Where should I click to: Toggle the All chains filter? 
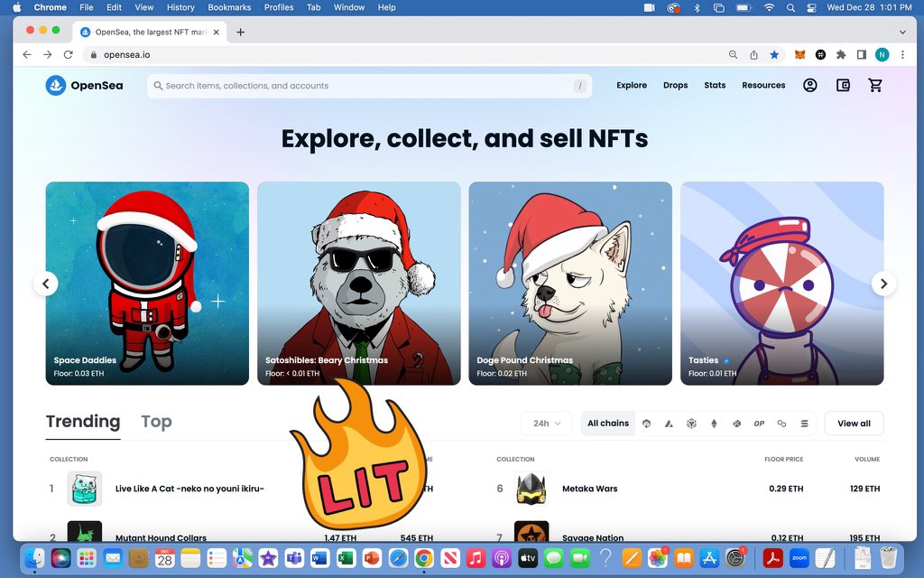(x=607, y=423)
